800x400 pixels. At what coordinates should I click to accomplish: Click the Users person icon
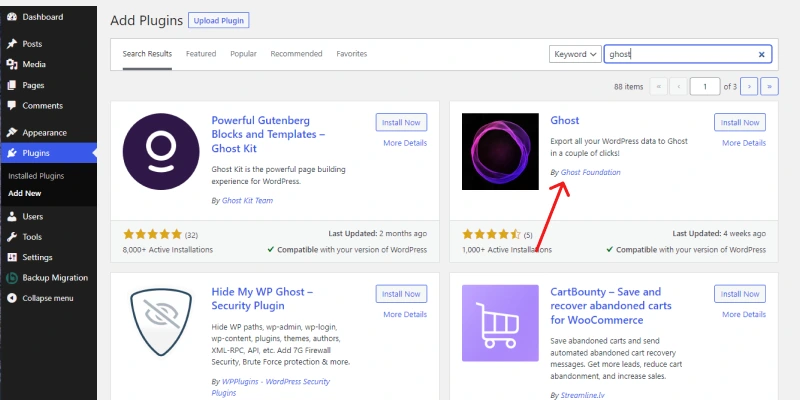(x=12, y=216)
